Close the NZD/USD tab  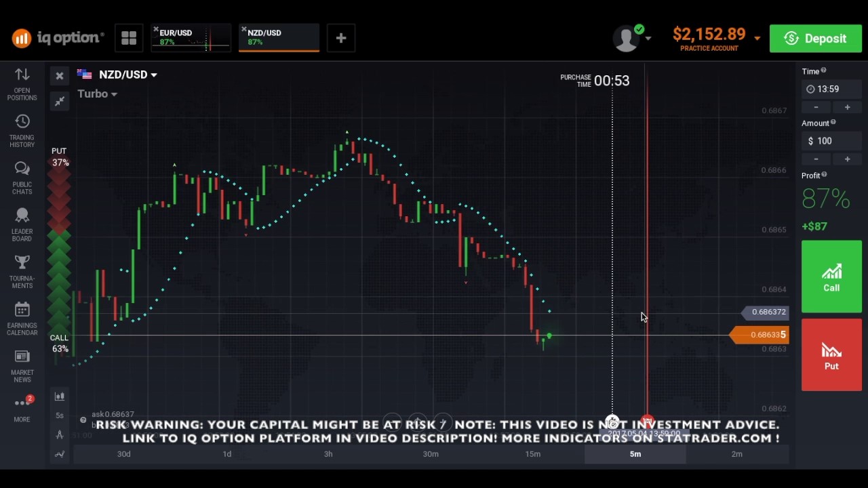coord(244,30)
